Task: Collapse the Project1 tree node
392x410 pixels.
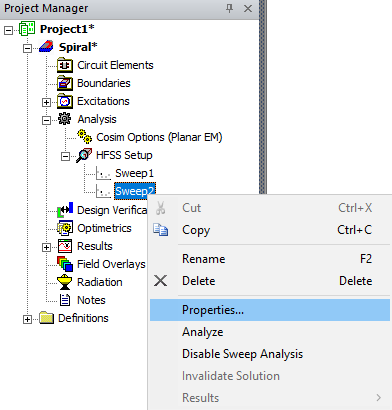Action: (9, 30)
